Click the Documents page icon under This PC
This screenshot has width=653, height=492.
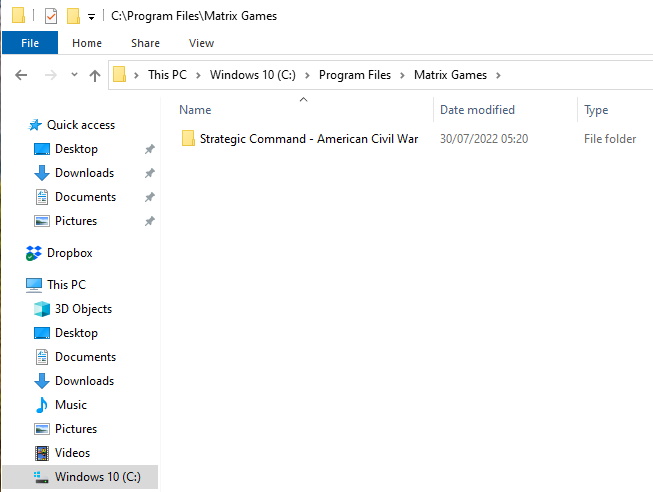(x=42, y=357)
